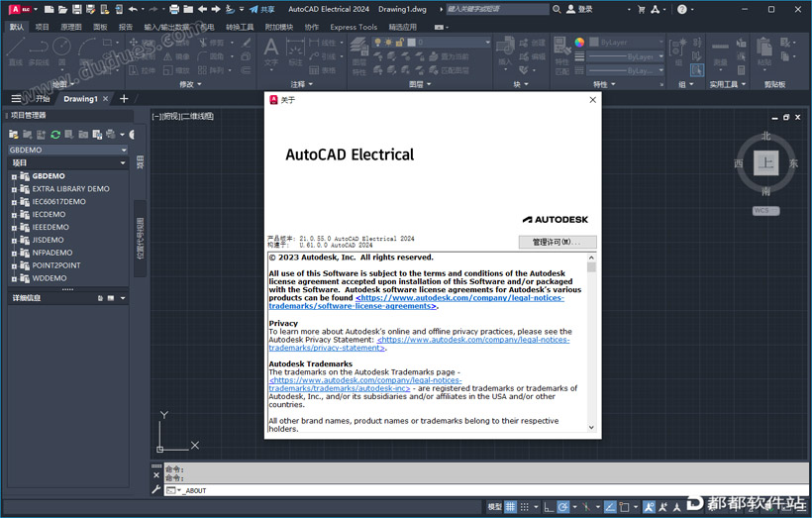Open the Schematic ribbon tab
The width and height of the screenshot is (812, 518).
tap(71, 27)
